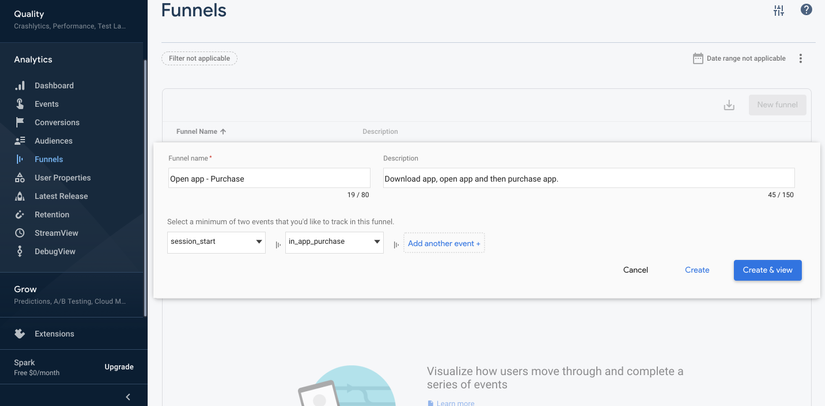
Task: Click the Retention icon in sidebar
Action: tap(20, 214)
